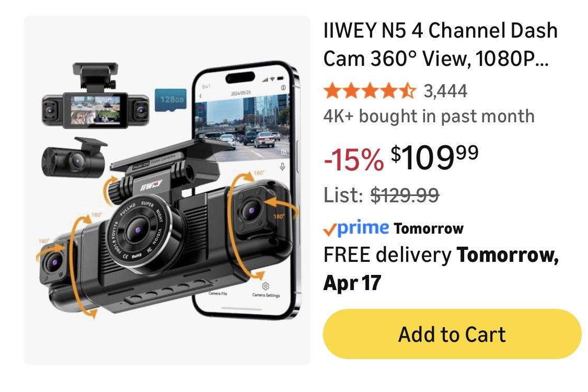This screenshot has height=392, width=588.
Task: Click the star rating icons
Action: (370, 91)
